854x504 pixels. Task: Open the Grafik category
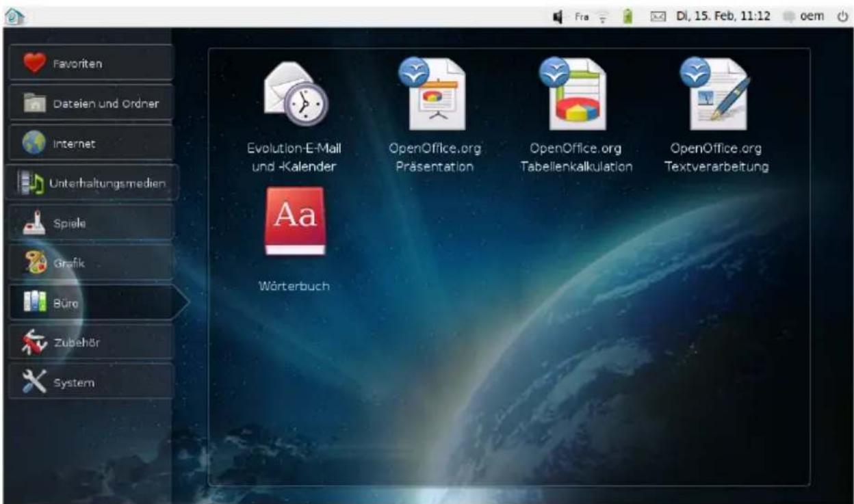[90, 263]
